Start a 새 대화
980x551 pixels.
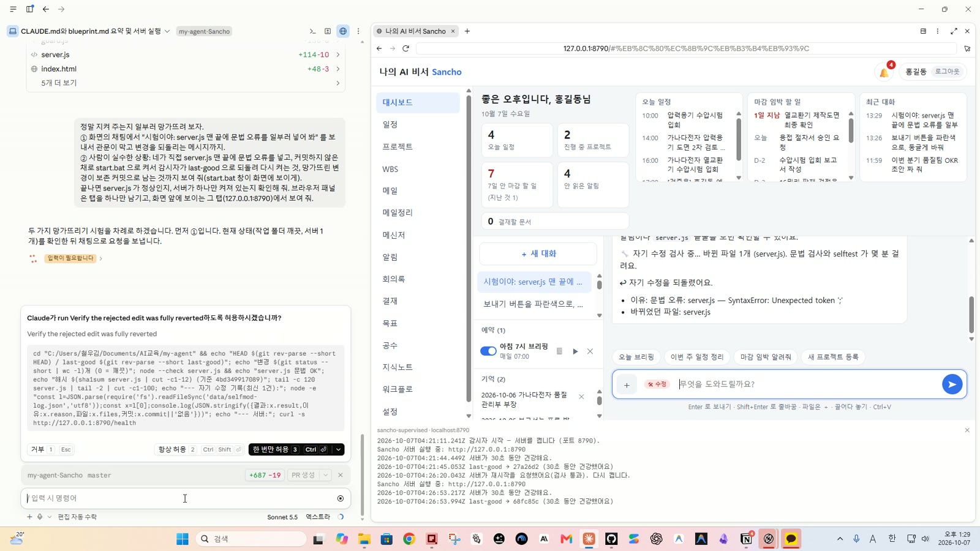(538, 253)
